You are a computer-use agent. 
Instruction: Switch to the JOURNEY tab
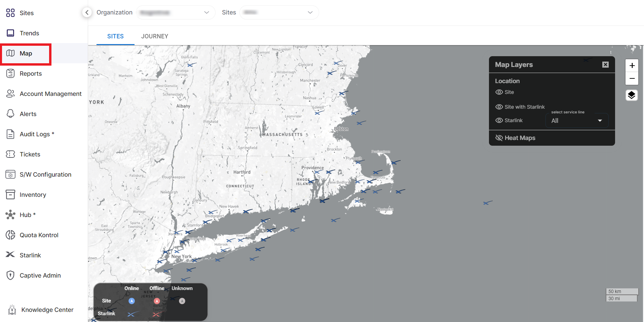tap(154, 36)
